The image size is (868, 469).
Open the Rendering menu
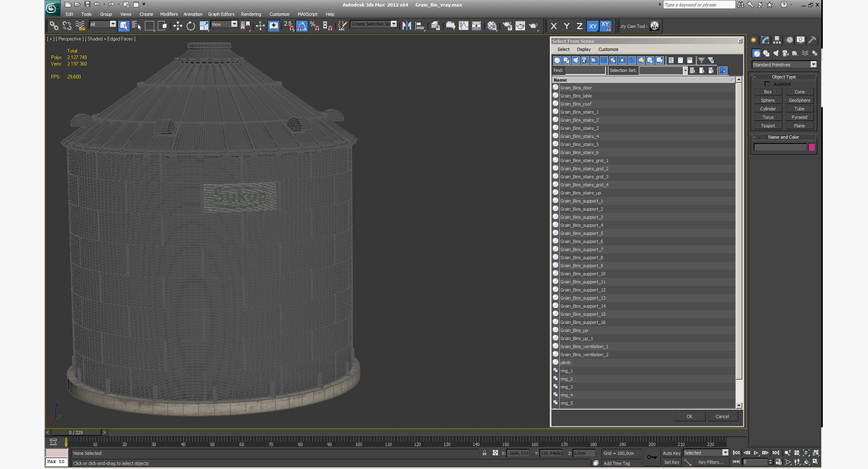251,14
